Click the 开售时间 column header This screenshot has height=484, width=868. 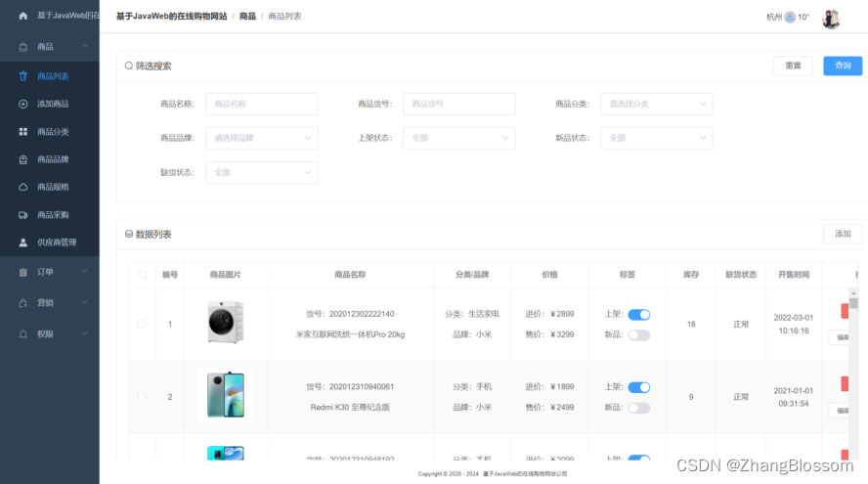coord(794,275)
